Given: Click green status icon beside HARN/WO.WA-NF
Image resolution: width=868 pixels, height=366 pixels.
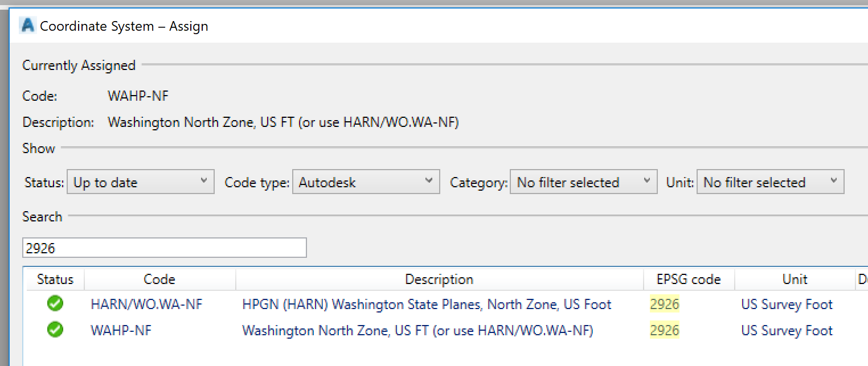Looking at the screenshot, I should click(x=55, y=303).
